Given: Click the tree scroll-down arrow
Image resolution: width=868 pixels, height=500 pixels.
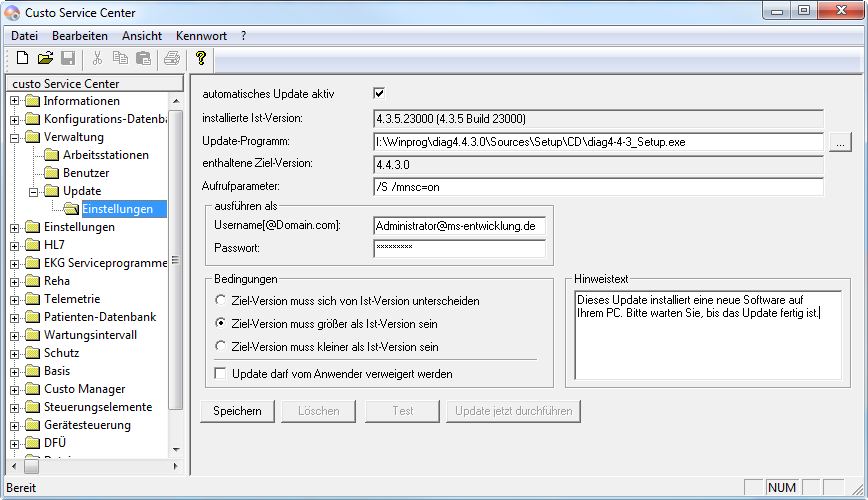Looking at the screenshot, I should pyautogui.click(x=175, y=449).
